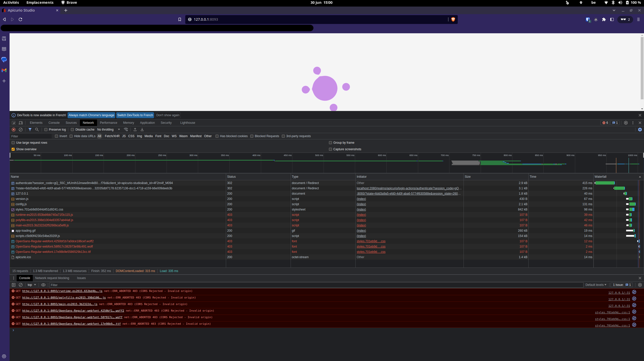Image resolution: width=644 pixels, height=361 pixels.
Task: Open the top frame context dropdown
Action: pos(31,285)
